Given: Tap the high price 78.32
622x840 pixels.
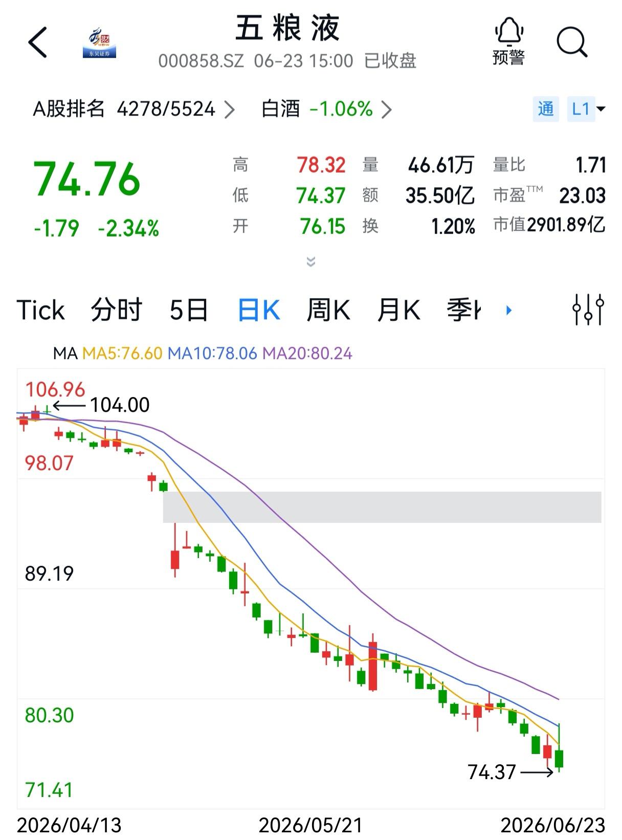Looking at the screenshot, I should [321, 165].
